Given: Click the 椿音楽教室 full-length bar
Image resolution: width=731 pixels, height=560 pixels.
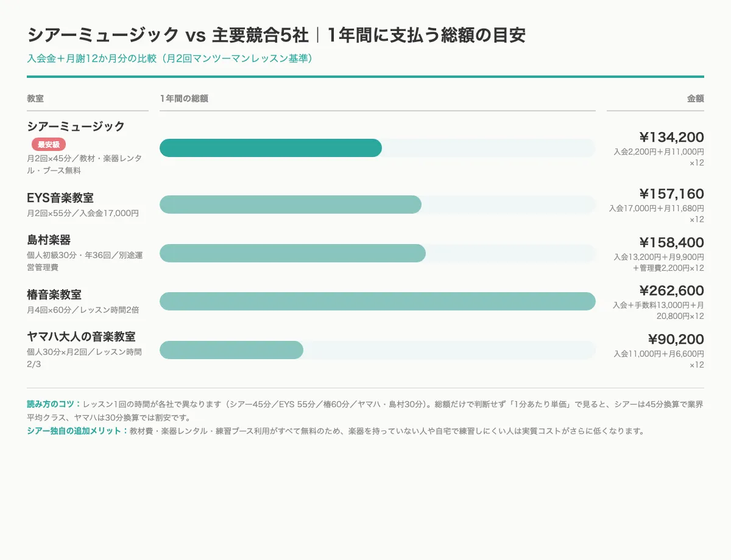Looking at the screenshot, I should [x=378, y=301].
